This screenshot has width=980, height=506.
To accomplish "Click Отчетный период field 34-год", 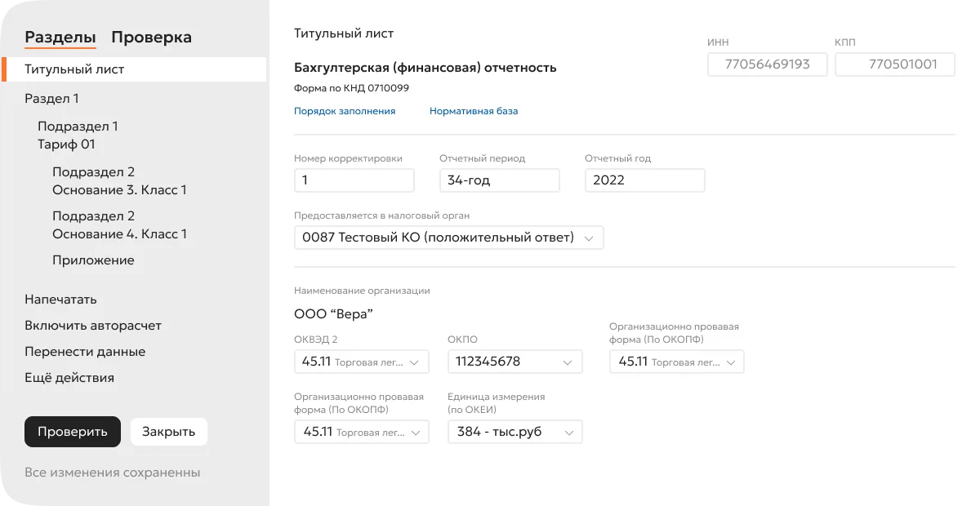I will pyautogui.click(x=500, y=180).
